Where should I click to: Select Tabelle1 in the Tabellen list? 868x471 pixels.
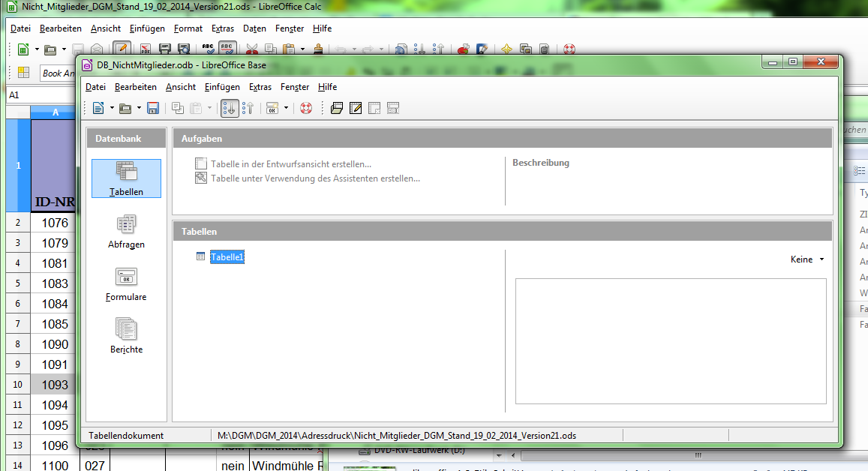227,256
